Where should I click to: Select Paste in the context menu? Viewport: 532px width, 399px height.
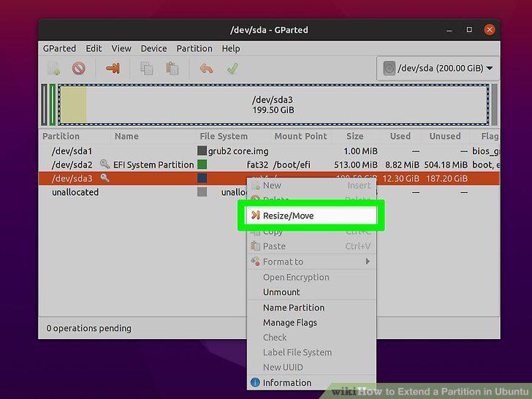(x=311, y=246)
